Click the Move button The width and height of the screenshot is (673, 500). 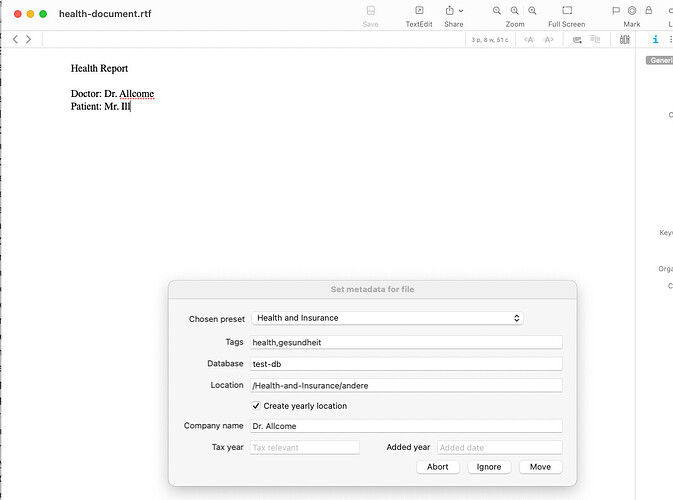pyautogui.click(x=540, y=467)
